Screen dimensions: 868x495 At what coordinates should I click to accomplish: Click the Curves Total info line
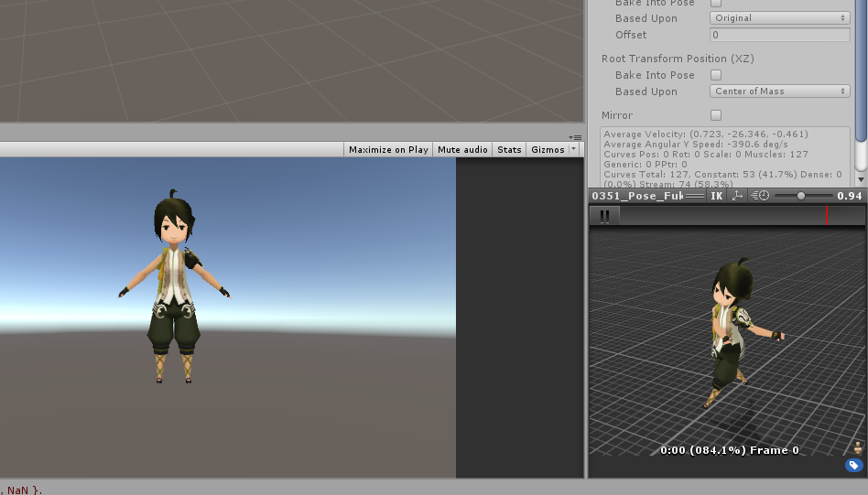pos(722,174)
